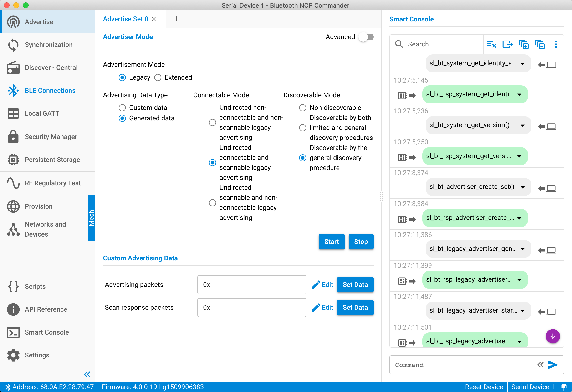
Task: Choose Custom data advertising type
Action: pyautogui.click(x=122, y=108)
